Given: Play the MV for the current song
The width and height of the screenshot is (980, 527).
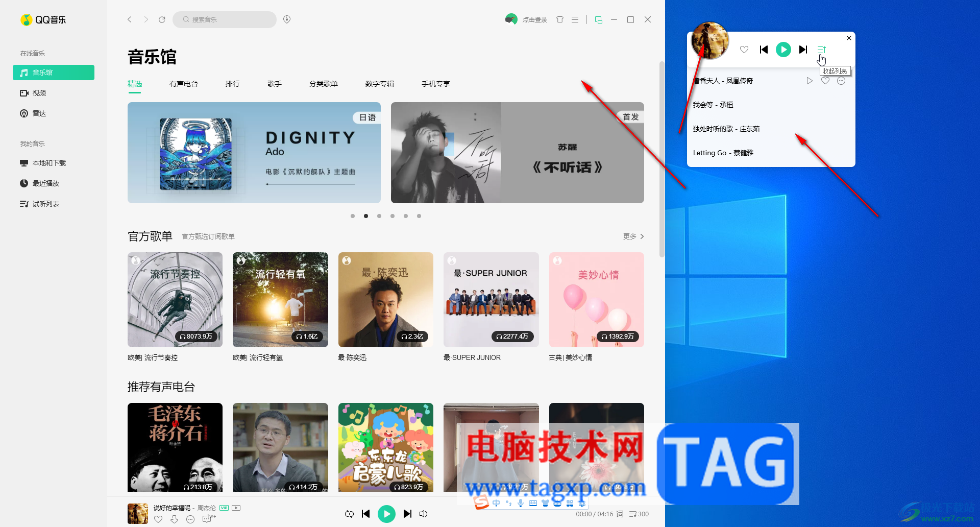Looking at the screenshot, I should coord(236,508).
